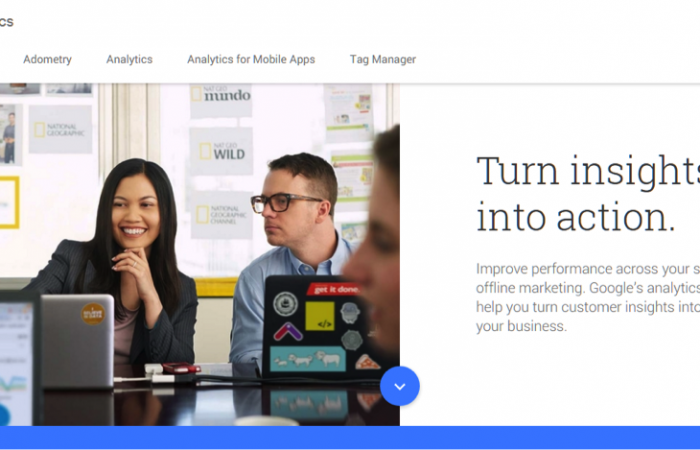Screen dimensions: 700x450
Task: Switch to the Analytics tab
Action: [129, 59]
